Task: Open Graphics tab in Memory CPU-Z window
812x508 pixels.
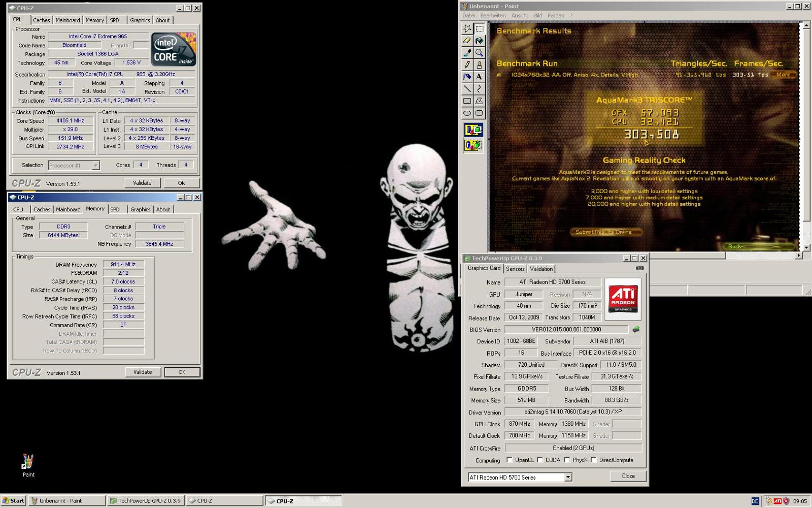Action: coord(140,209)
